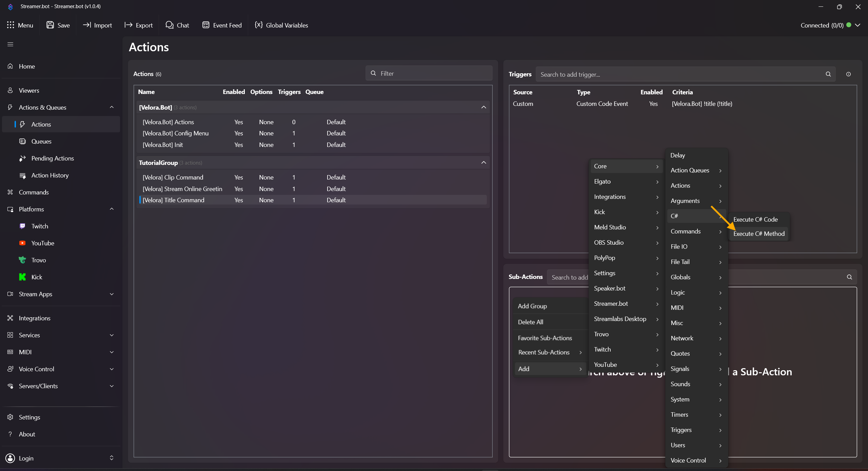Click the Trovo icon in sidebar
The image size is (868, 471).
point(22,260)
